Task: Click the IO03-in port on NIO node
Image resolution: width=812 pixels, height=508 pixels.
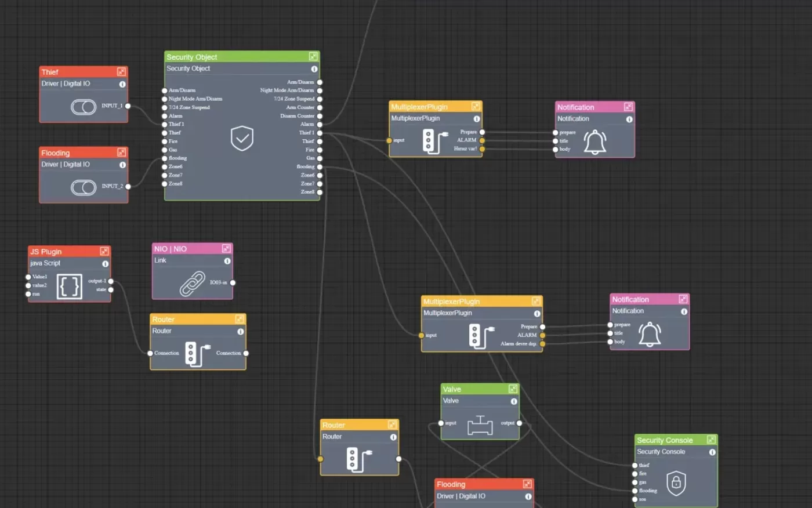Action: [x=233, y=283]
